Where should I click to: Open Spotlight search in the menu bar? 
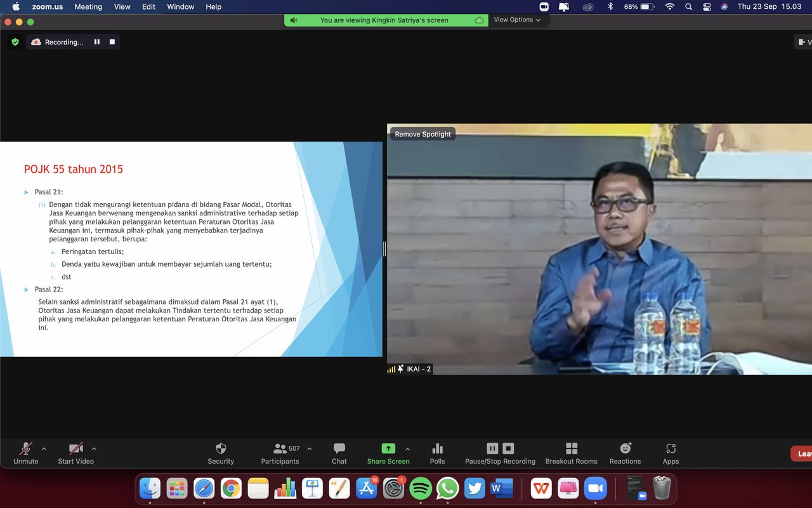pos(688,6)
